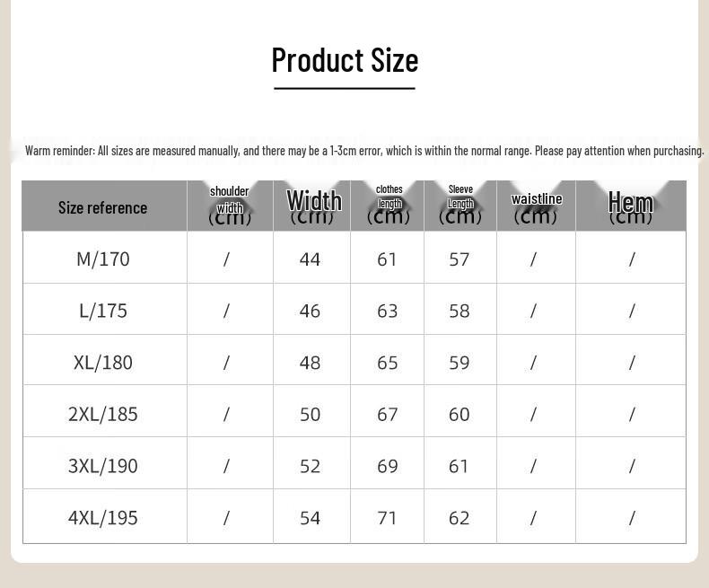Click the clothes length value 71
This screenshot has height=588, width=709.
(x=387, y=518)
